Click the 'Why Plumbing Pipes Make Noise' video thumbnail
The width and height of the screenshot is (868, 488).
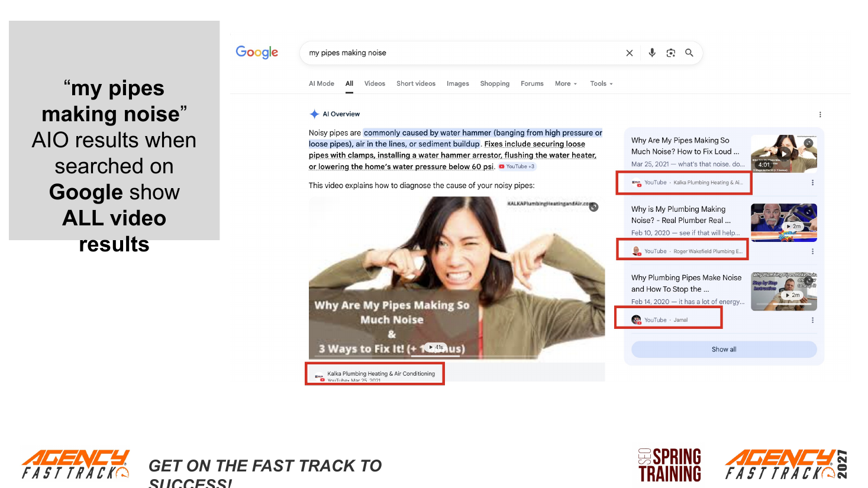[784, 291]
